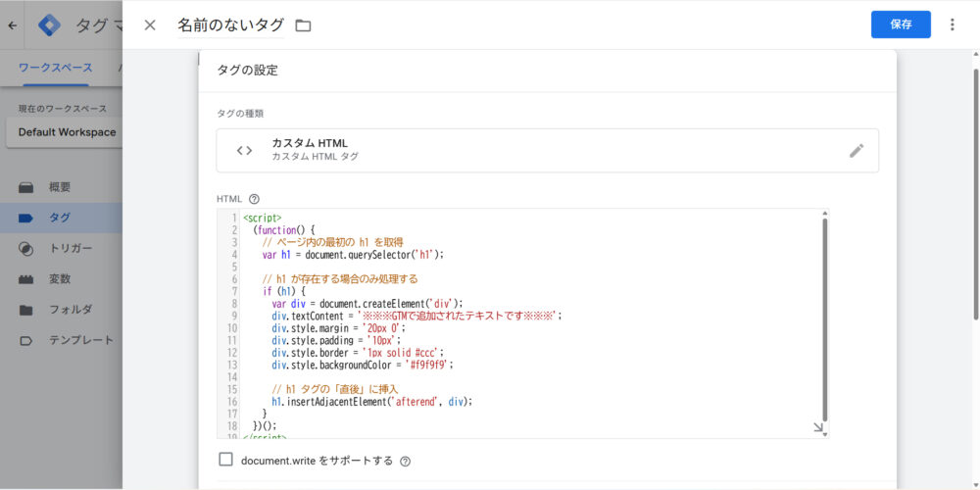Click the pencil edit icon for tag type

click(857, 150)
